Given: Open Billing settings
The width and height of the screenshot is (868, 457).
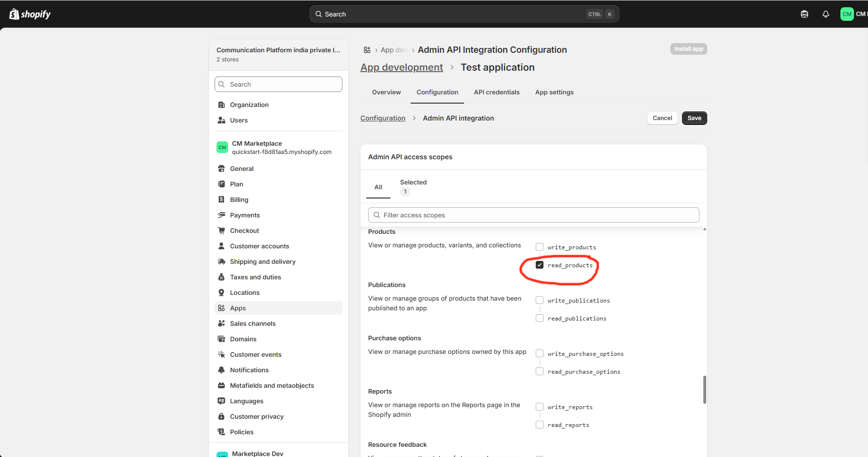Looking at the screenshot, I should coord(279,199).
